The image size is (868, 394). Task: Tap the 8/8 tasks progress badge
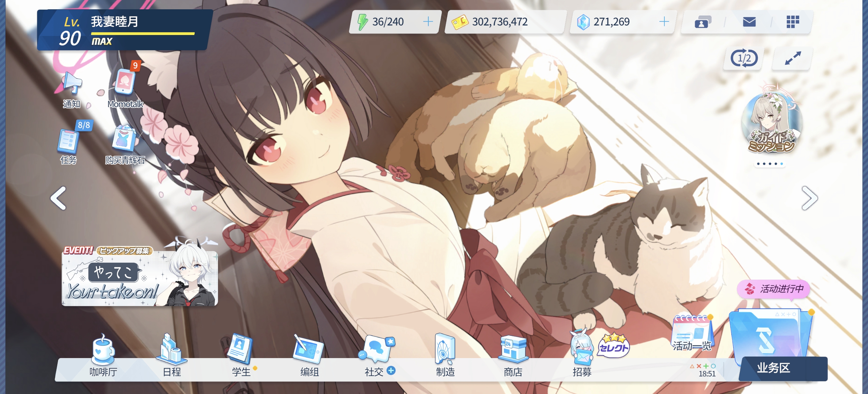84,125
